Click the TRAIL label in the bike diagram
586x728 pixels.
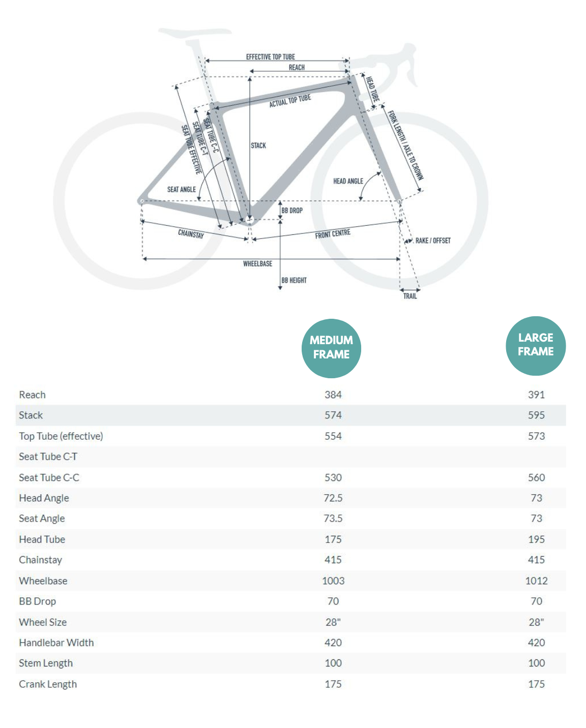410,296
